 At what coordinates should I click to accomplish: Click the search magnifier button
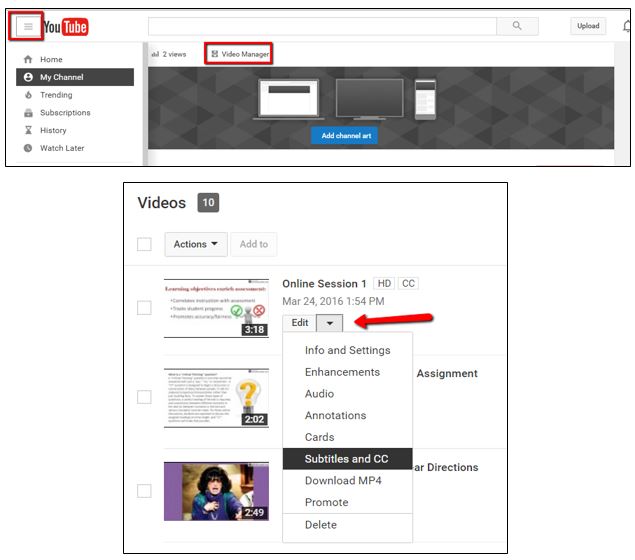pos(517,26)
